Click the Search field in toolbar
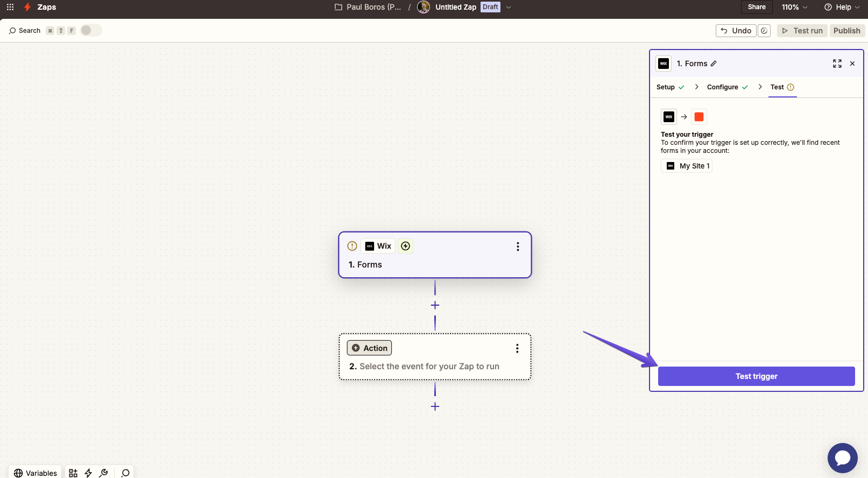The width and height of the screenshot is (868, 478). click(x=25, y=31)
